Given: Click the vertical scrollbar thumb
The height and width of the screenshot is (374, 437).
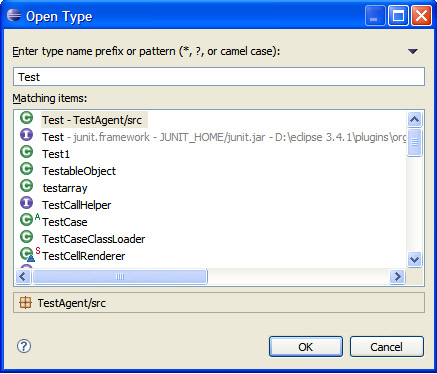Looking at the screenshot, I should 414,142.
